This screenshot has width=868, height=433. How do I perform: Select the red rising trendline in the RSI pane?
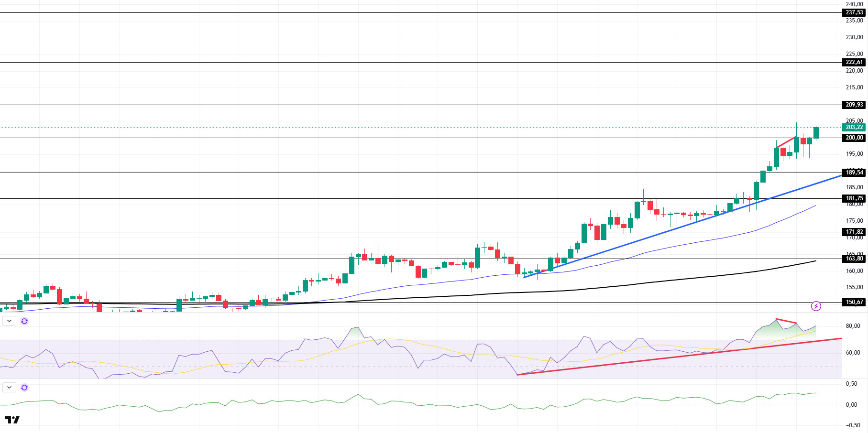pyautogui.click(x=679, y=357)
